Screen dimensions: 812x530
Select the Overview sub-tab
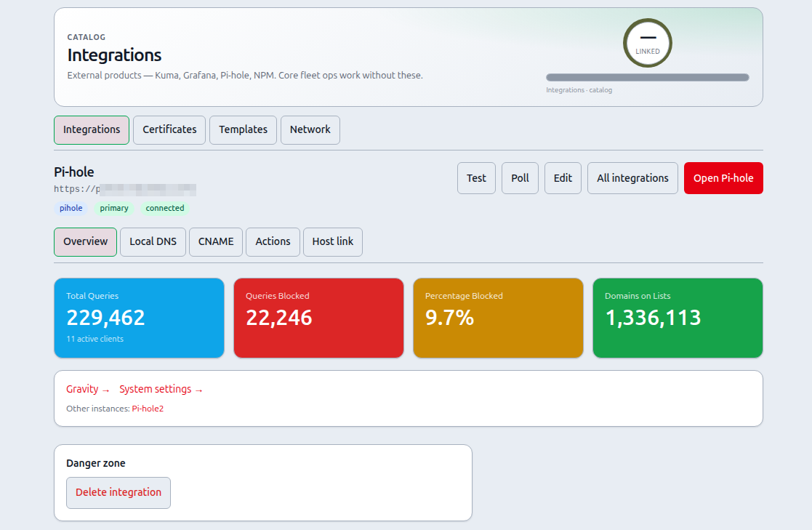coord(86,241)
